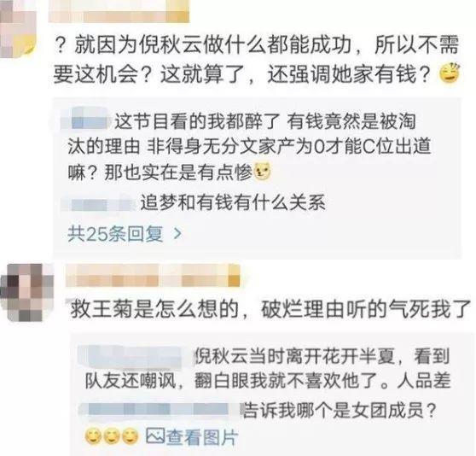Click the doge emoji after 有点惨
The width and height of the screenshot is (476, 456).
[x=262, y=172]
